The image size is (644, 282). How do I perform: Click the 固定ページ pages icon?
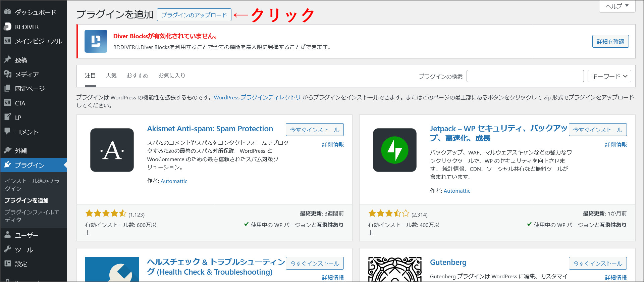click(x=7, y=88)
